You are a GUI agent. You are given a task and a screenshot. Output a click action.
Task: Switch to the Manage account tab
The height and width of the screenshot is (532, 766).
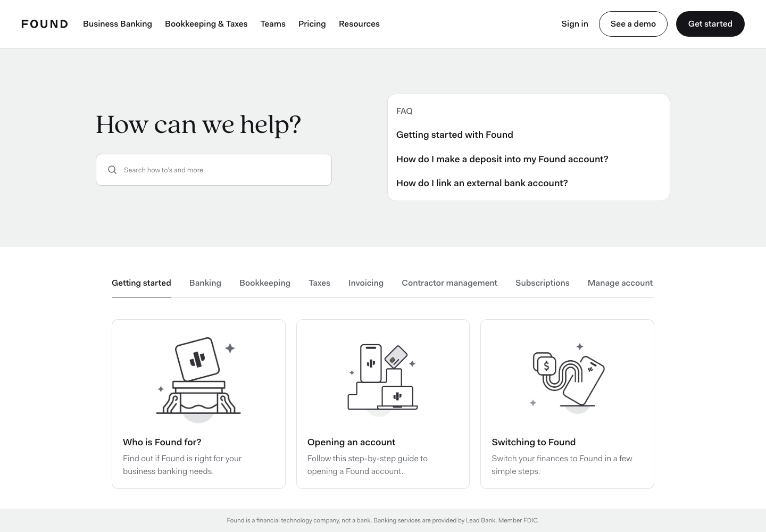click(x=620, y=283)
